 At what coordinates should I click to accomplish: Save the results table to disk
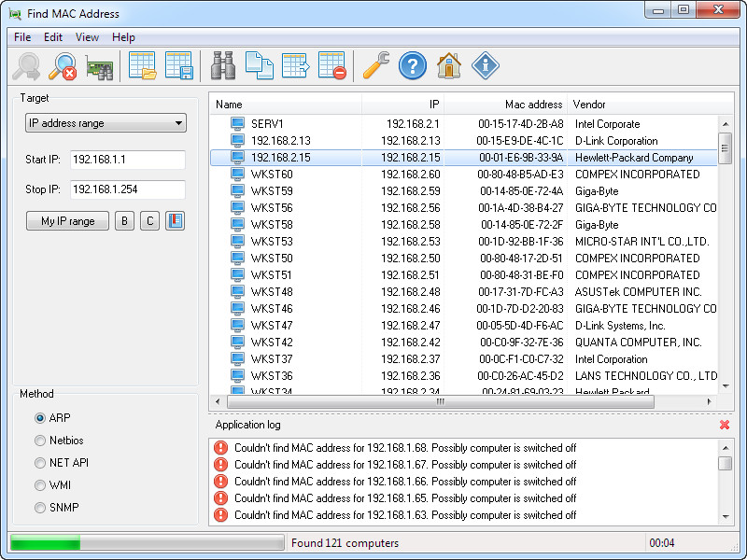[x=178, y=65]
